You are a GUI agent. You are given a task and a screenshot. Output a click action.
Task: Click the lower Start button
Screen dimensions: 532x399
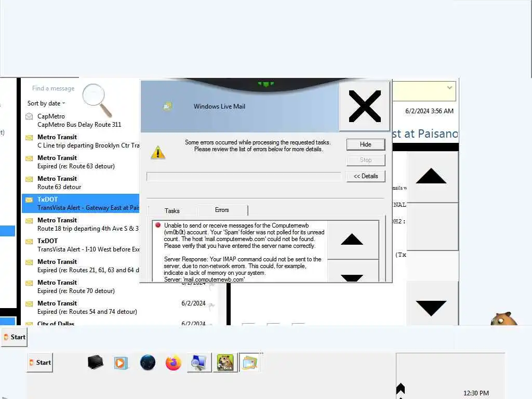click(x=39, y=362)
